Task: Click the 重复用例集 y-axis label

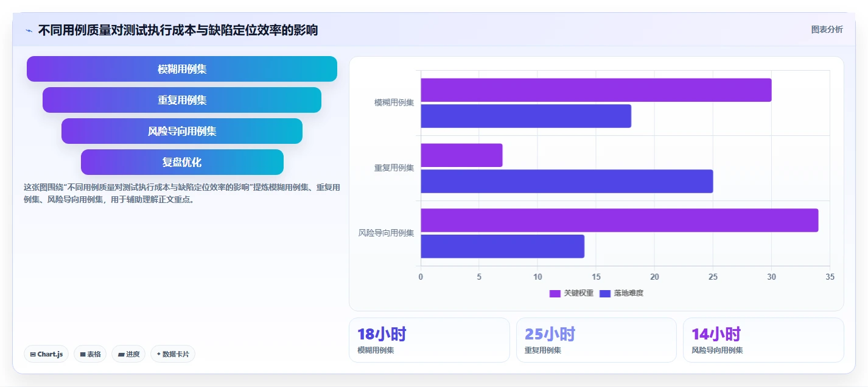Action: pos(394,168)
